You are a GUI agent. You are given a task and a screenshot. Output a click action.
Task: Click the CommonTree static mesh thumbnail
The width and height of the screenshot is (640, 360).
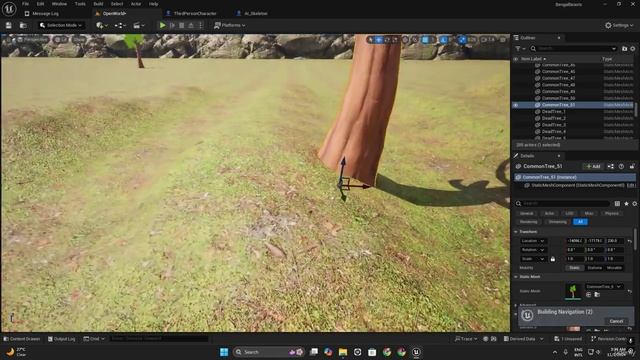click(x=573, y=291)
